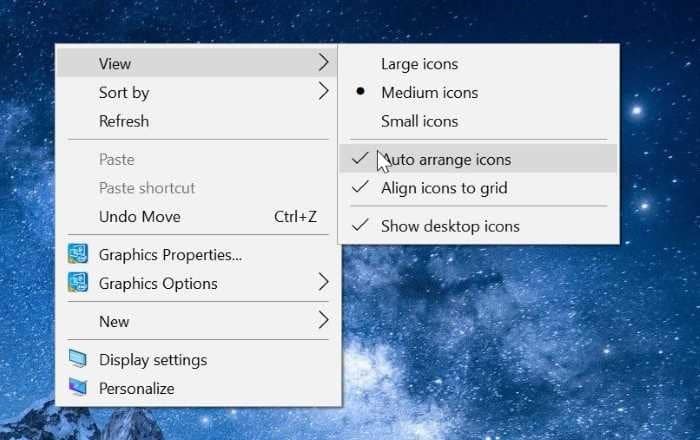Expand the View submenu arrow
This screenshot has height=440, width=700.
[x=322, y=63]
